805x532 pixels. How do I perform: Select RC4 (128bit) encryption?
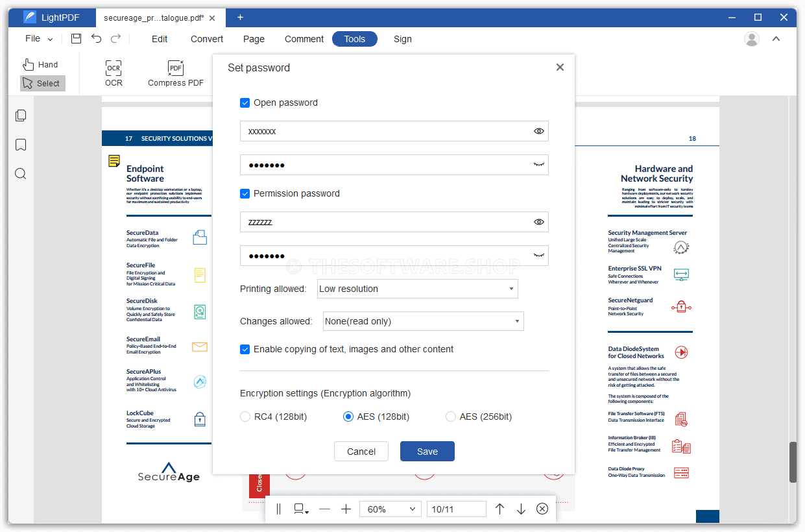point(245,417)
